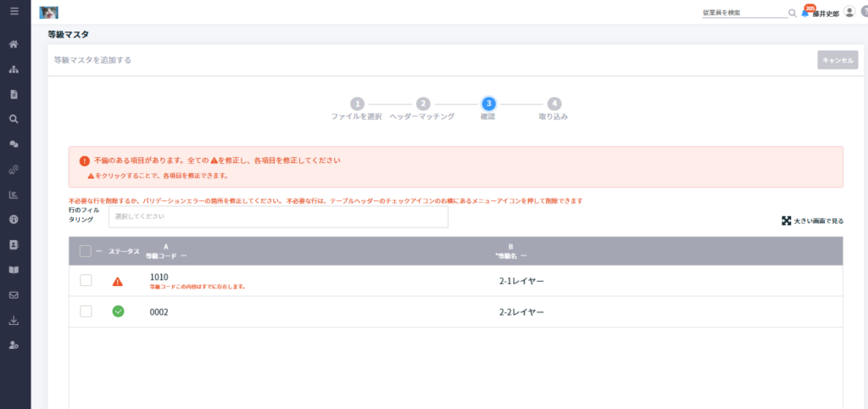Image resolution: width=868 pixels, height=409 pixels.
Task: Open the download icon in sidebar
Action: point(14,321)
